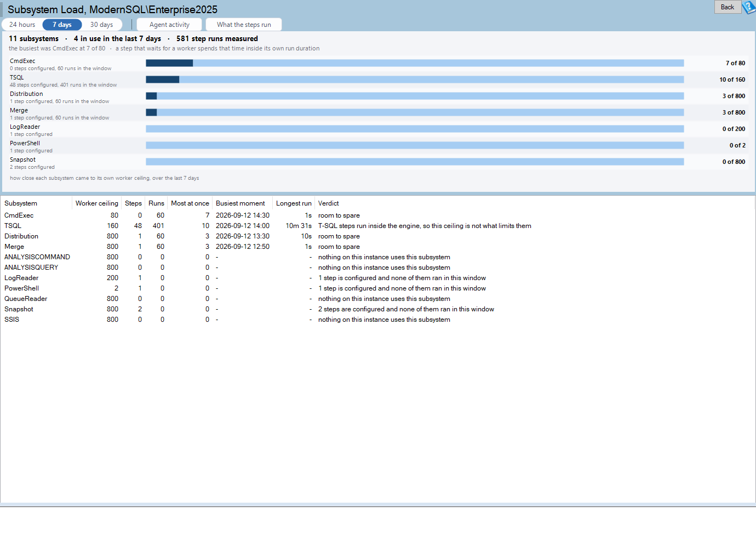The height and width of the screenshot is (535, 756).
Task: Click '4 in use in the last 7 days'
Action: tap(117, 38)
